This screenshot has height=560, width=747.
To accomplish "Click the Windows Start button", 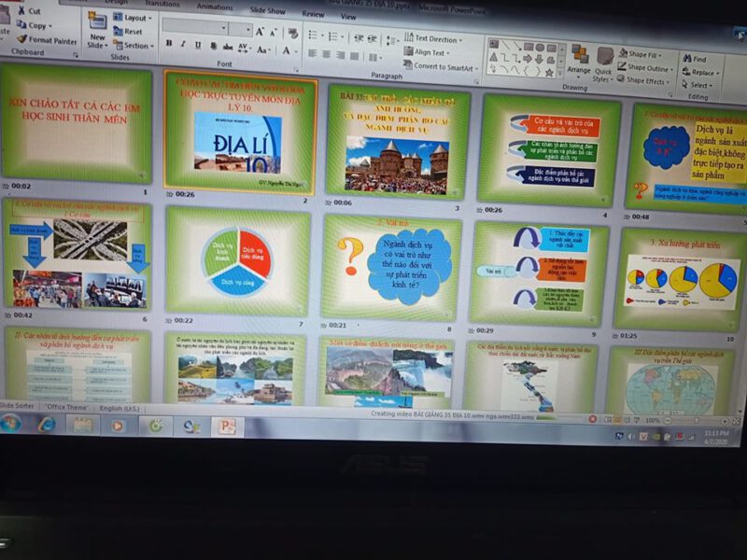I will pos(11,424).
